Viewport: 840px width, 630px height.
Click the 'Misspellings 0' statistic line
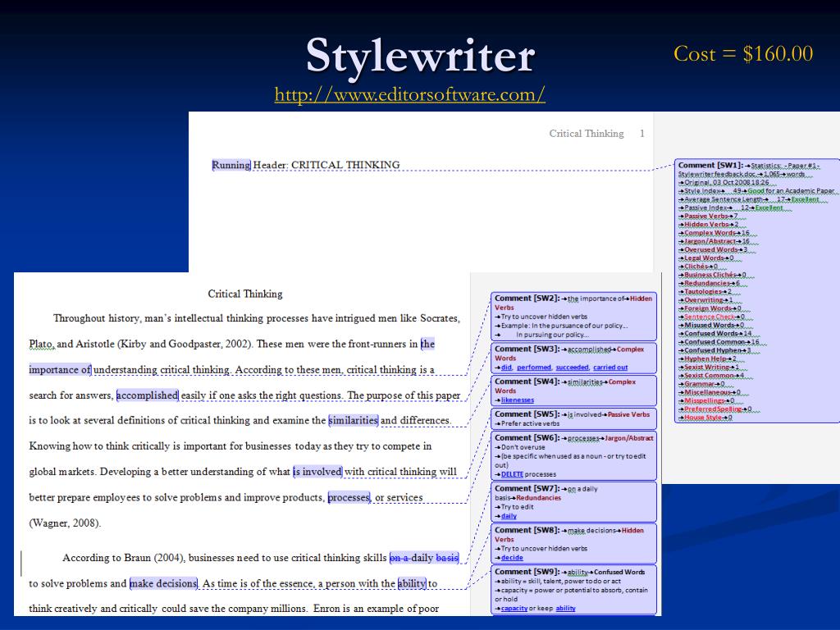click(x=705, y=401)
